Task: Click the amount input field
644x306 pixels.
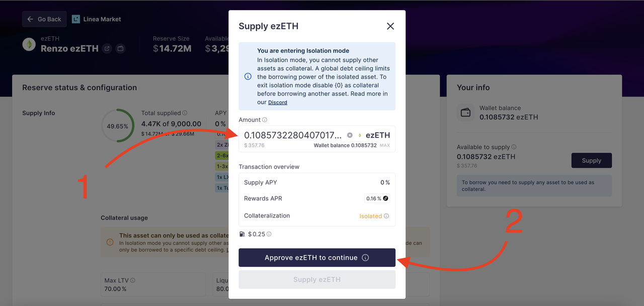Action: click(x=293, y=135)
